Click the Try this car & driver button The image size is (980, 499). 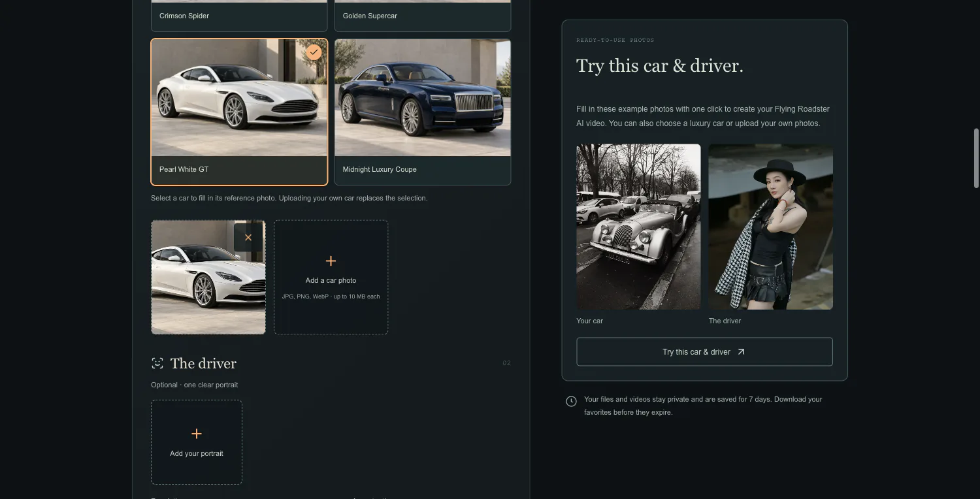[704, 352]
